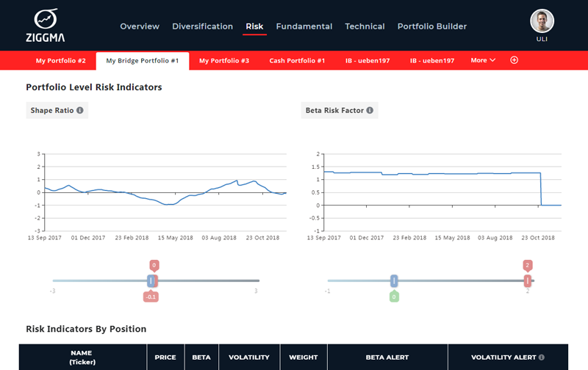Select the My Portfolio #3 tab
The width and height of the screenshot is (588, 370).
[x=224, y=60]
